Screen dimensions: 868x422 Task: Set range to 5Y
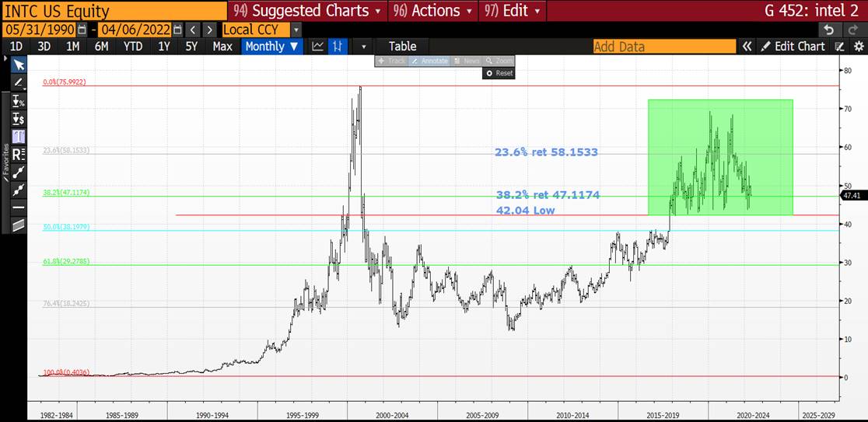pos(191,47)
